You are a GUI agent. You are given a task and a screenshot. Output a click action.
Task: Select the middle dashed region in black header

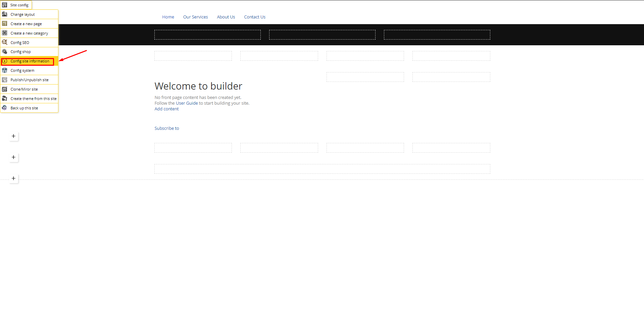pos(322,35)
